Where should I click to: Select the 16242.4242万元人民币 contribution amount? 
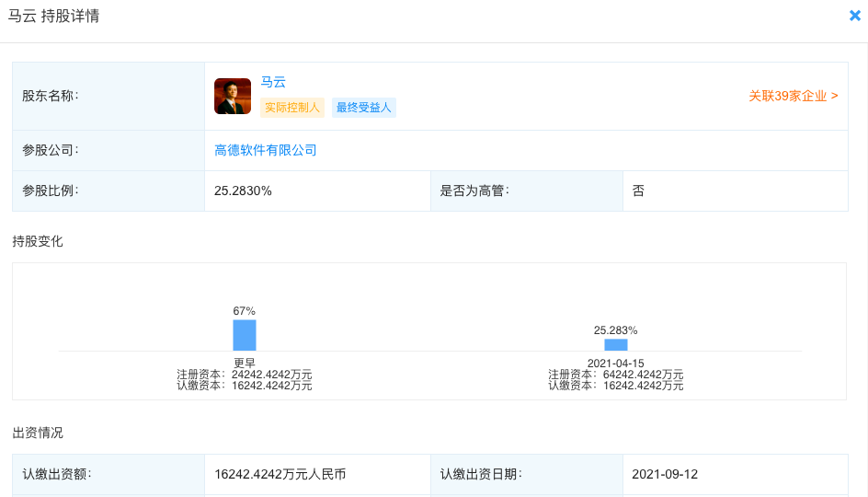tap(280, 474)
